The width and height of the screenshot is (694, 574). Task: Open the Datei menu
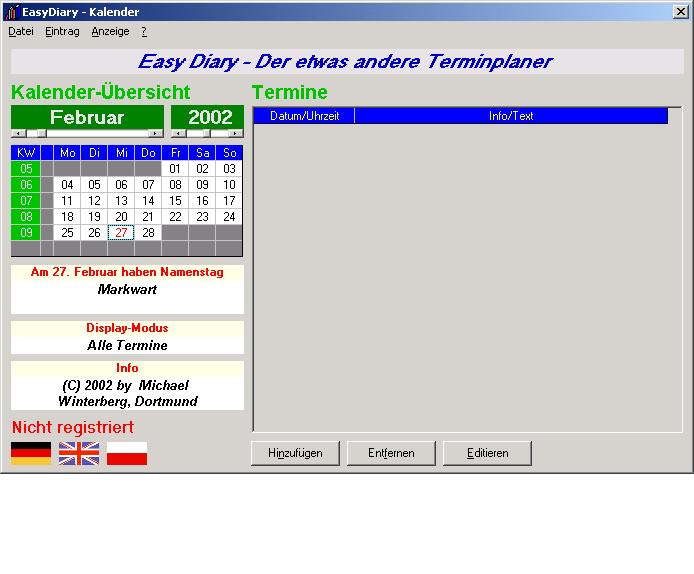click(x=21, y=31)
